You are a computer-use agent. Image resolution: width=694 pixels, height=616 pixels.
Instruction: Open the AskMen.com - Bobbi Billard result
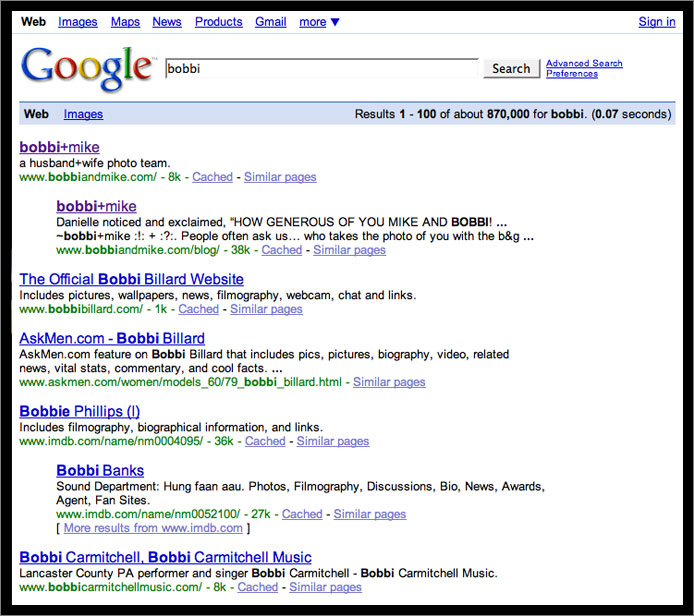click(x=112, y=338)
